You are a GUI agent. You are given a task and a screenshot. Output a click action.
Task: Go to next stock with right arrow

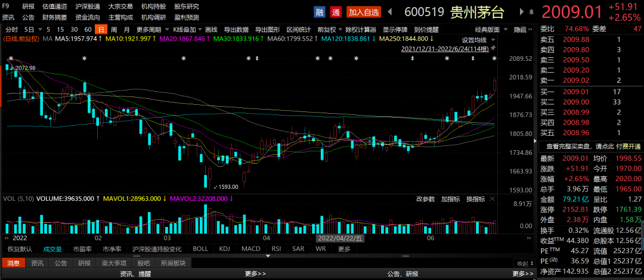click(x=521, y=13)
